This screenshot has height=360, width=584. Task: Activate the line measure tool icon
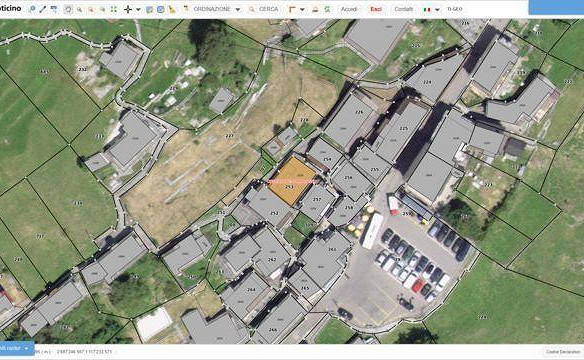43,9
